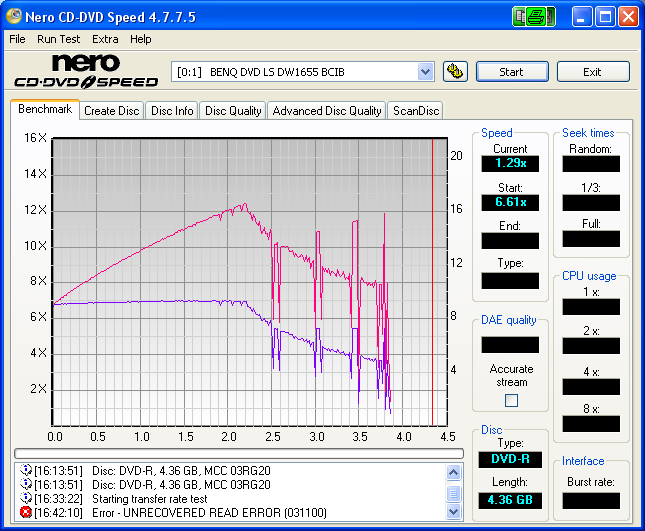Click the Nero CD-DVD Speed logo
The height and width of the screenshot is (531, 645).
(x=86, y=71)
